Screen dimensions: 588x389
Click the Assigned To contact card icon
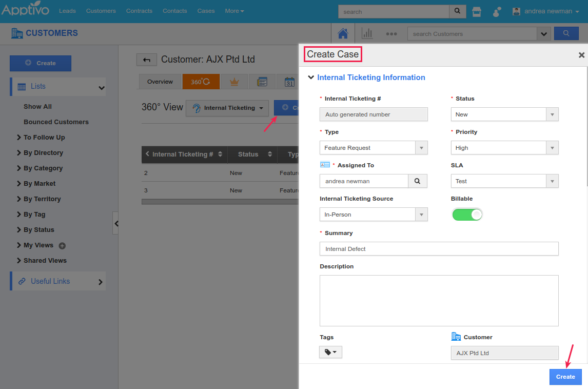325,165
